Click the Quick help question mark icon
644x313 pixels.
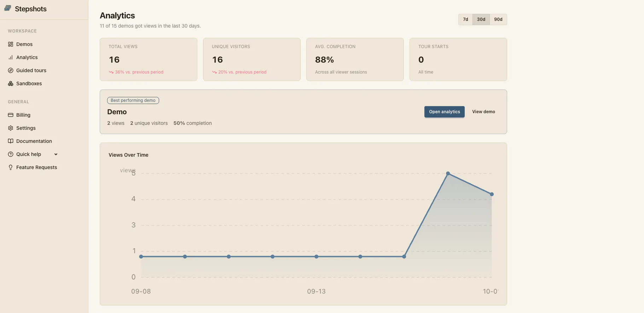pyautogui.click(x=11, y=154)
